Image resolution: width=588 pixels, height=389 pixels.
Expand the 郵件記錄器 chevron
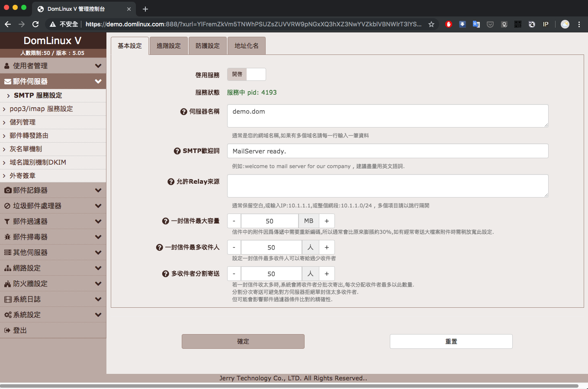coord(98,191)
